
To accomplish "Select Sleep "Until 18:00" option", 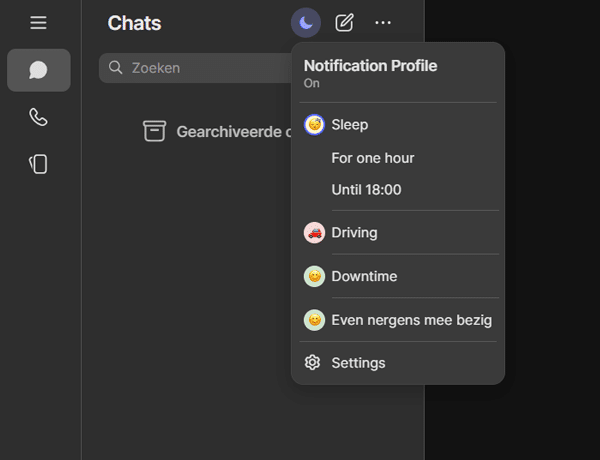I will point(366,190).
